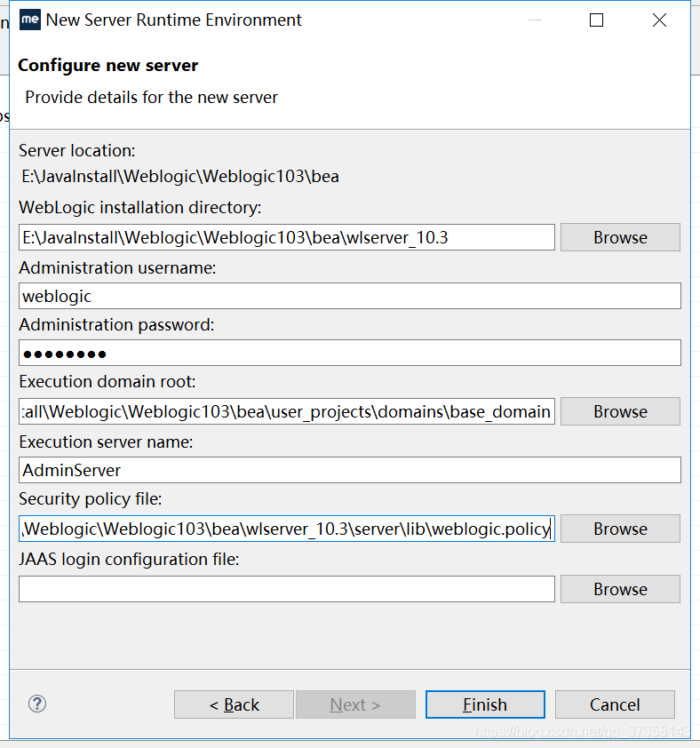Minimize the New Server Runtime Environment dialog
This screenshot has width=700, height=748.
(534, 20)
